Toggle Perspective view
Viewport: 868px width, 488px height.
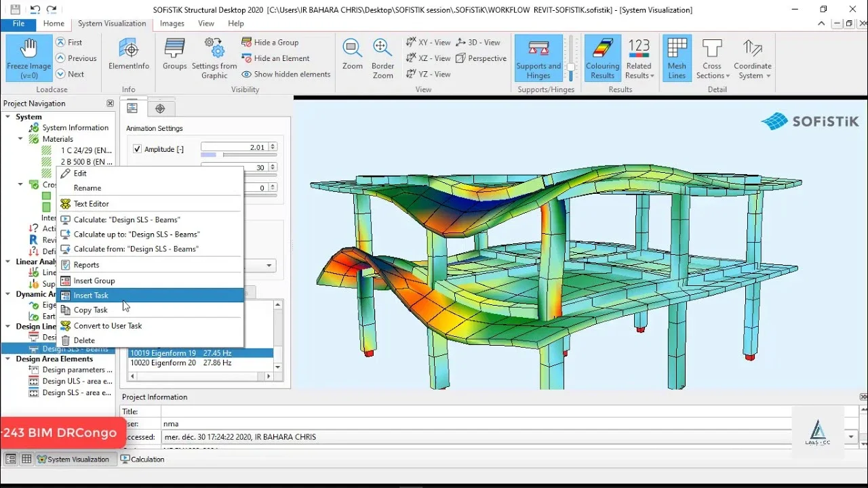(x=481, y=58)
